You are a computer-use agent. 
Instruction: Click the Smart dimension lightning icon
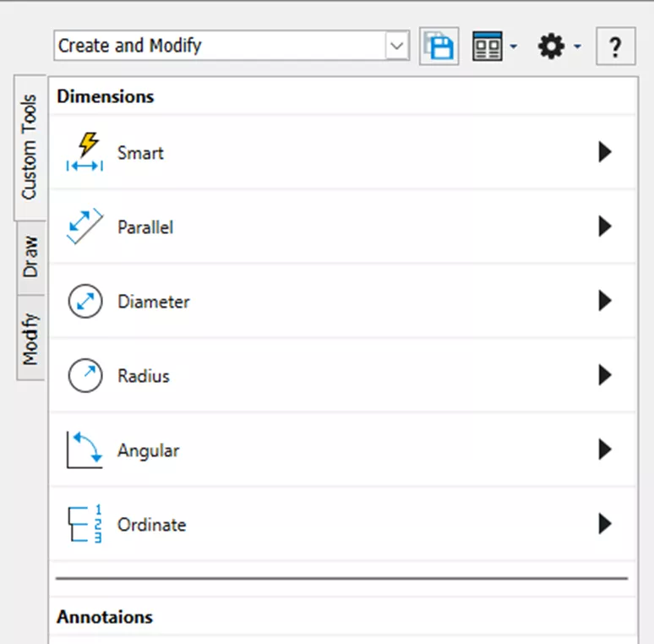tap(84, 153)
